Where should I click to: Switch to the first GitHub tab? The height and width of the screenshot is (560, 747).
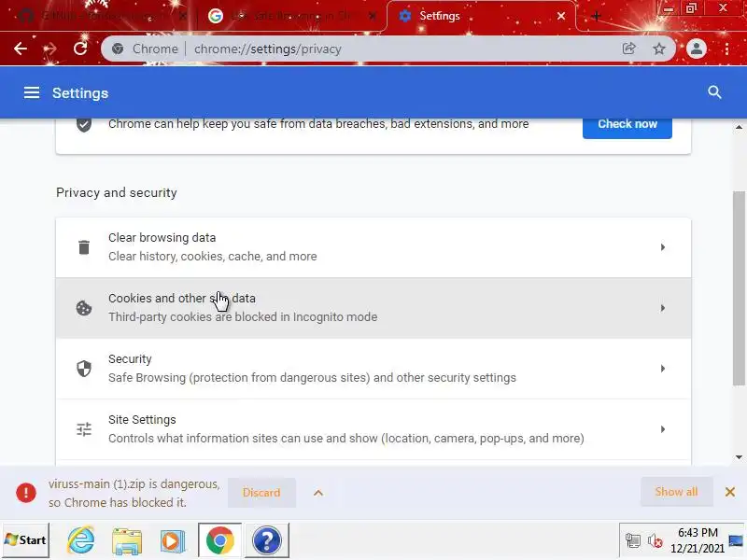(x=100, y=16)
